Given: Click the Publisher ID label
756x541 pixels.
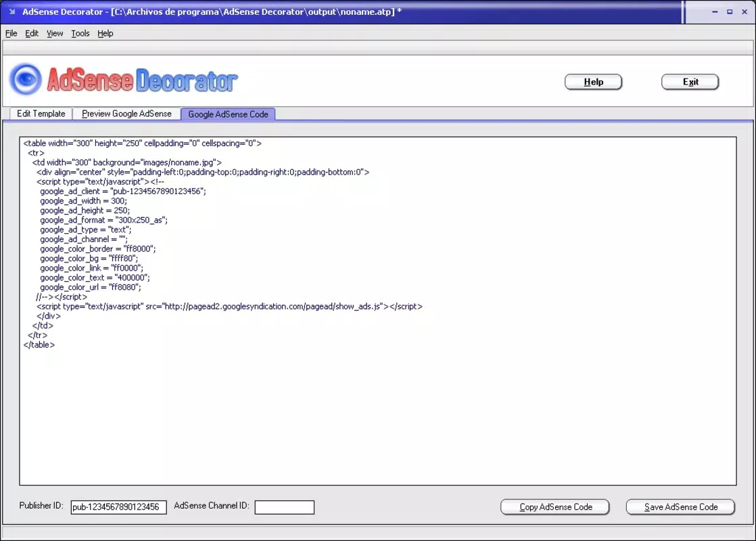Looking at the screenshot, I should pyautogui.click(x=41, y=506).
